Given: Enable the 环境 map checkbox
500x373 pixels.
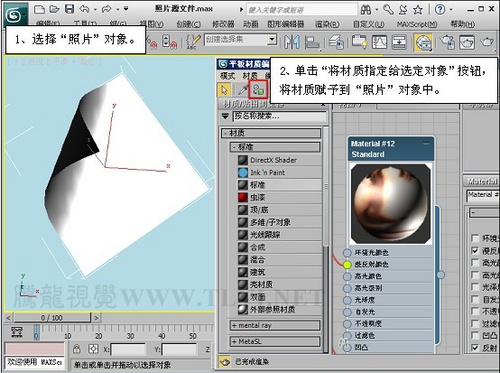Looking at the screenshot, I should (475, 238).
